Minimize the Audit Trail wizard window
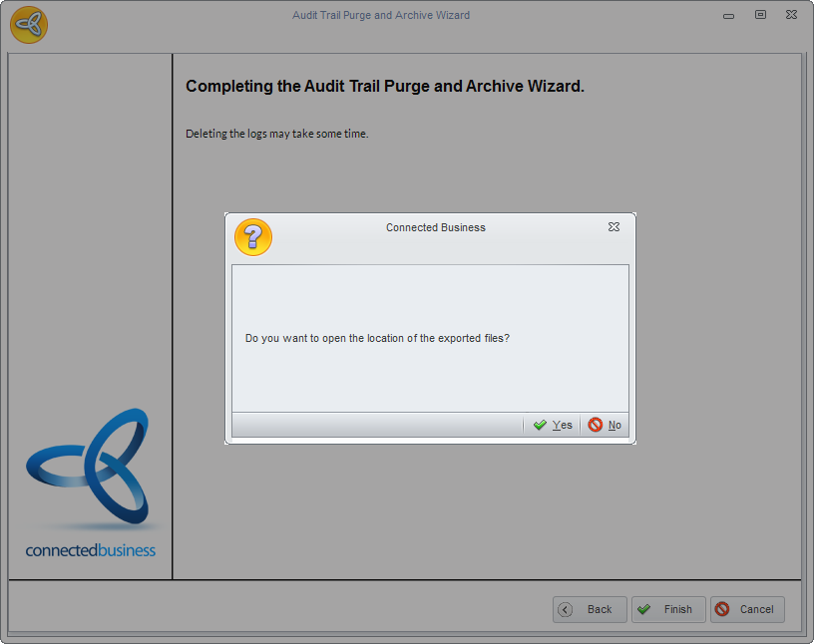The height and width of the screenshot is (644, 814). [x=728, y=16]
